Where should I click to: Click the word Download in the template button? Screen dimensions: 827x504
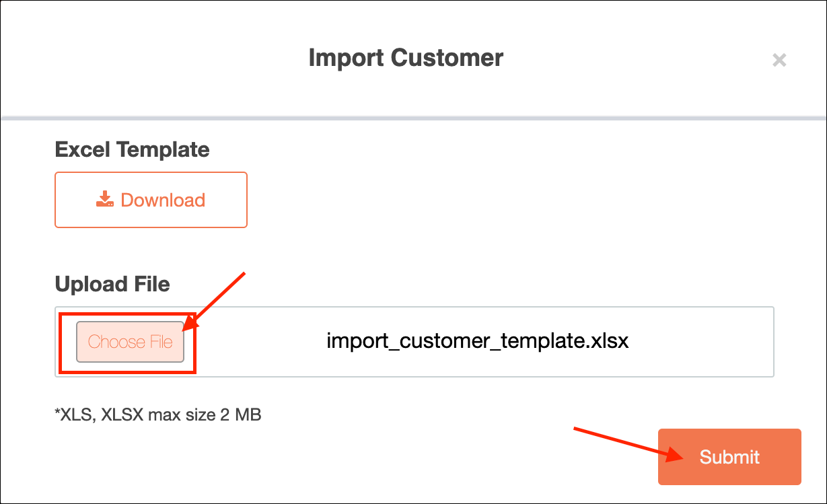(163, 200)
